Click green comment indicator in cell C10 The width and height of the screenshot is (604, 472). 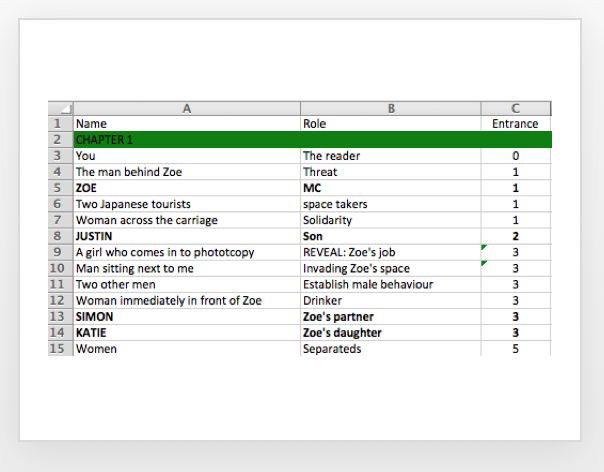(x=484, y=264)
